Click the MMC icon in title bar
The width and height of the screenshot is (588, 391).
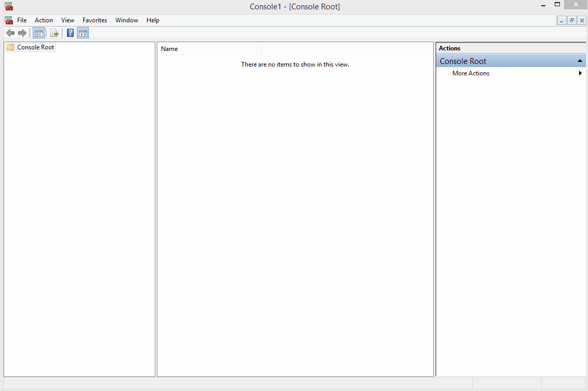tap(9, 6)
